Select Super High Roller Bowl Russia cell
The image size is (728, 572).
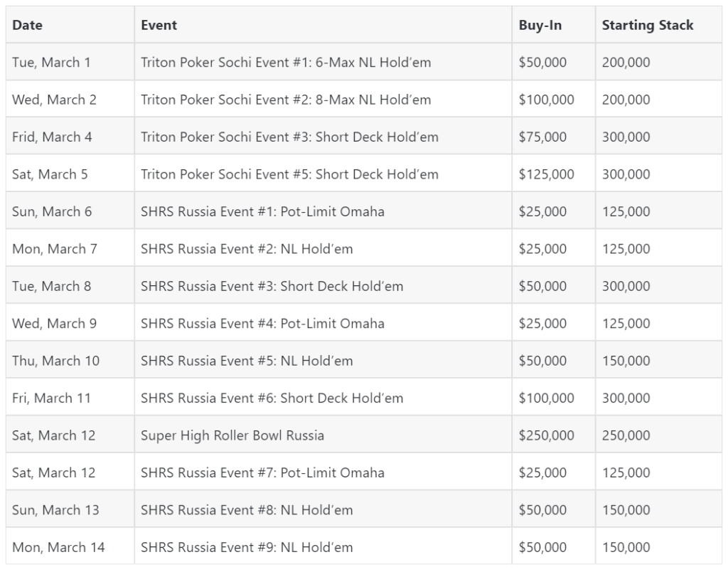tap(323, 435)
